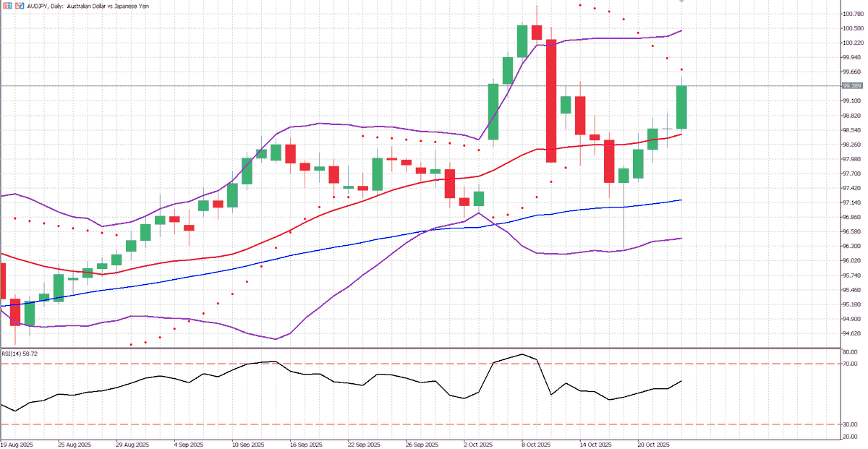Screen dimensions: 868x449
Task: Click the 94.620 price axis label
Action: 851,333
